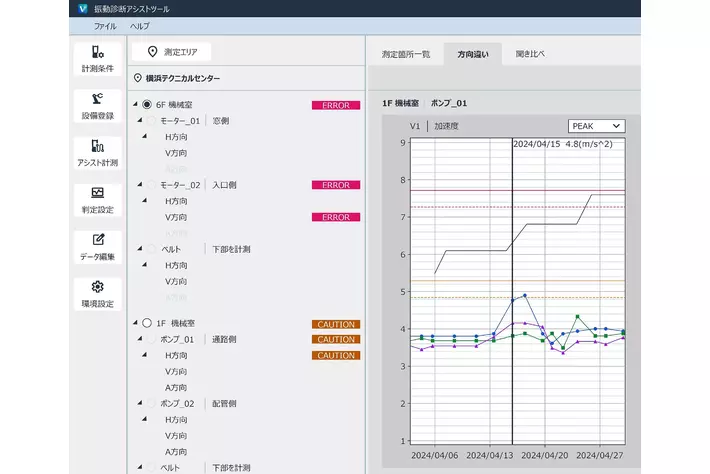Open 設備登録 equipment registration icon
Viewport: 710px width, 474px height.
click(x=97, y=99)
